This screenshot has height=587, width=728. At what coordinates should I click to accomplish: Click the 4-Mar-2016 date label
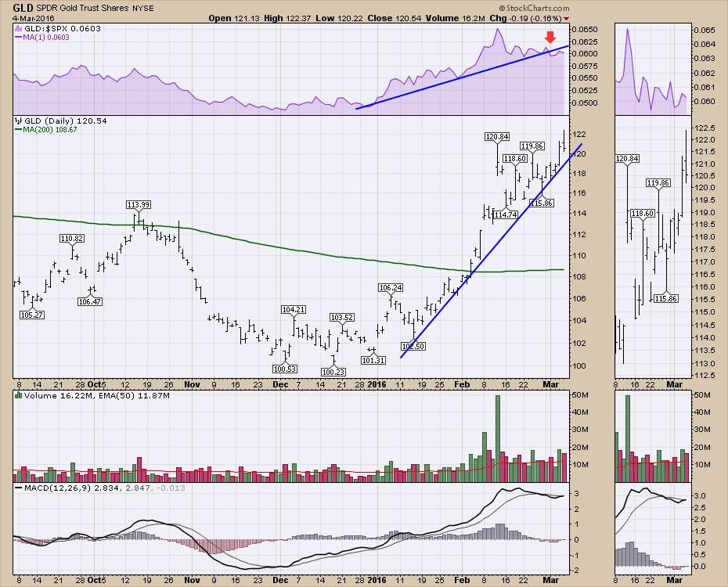click(34, 19)
